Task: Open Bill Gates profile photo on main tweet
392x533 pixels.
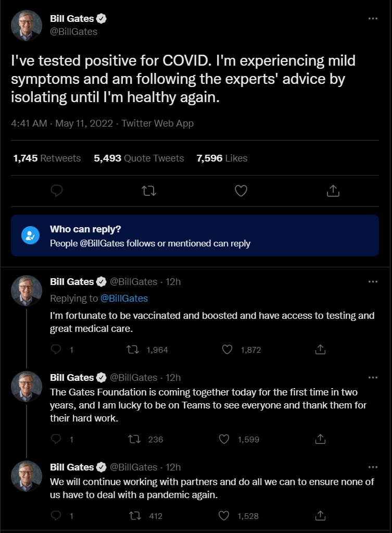Action: 27,26
